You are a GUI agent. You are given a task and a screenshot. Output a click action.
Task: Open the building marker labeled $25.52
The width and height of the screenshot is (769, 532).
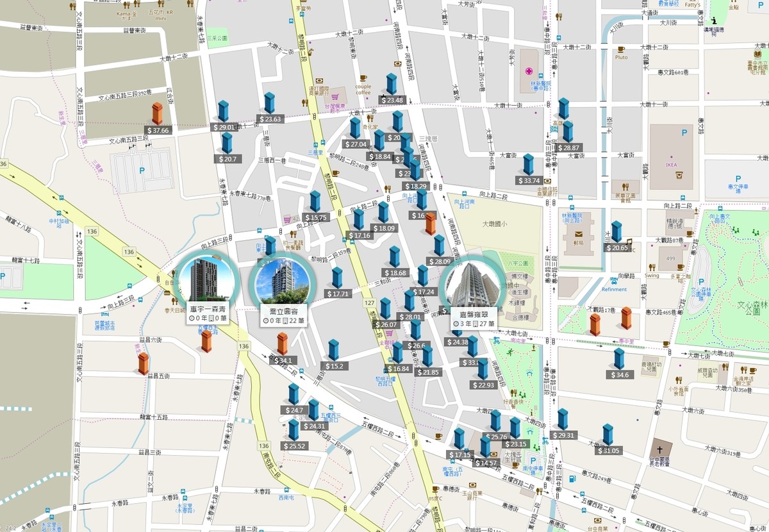[x=294, y=430]
